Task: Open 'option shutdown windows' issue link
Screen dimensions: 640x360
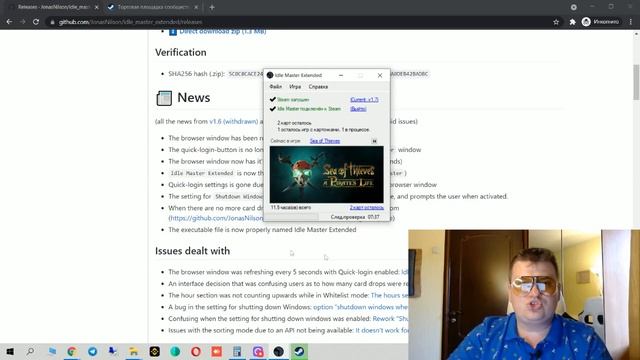Action: click(360, 307)
